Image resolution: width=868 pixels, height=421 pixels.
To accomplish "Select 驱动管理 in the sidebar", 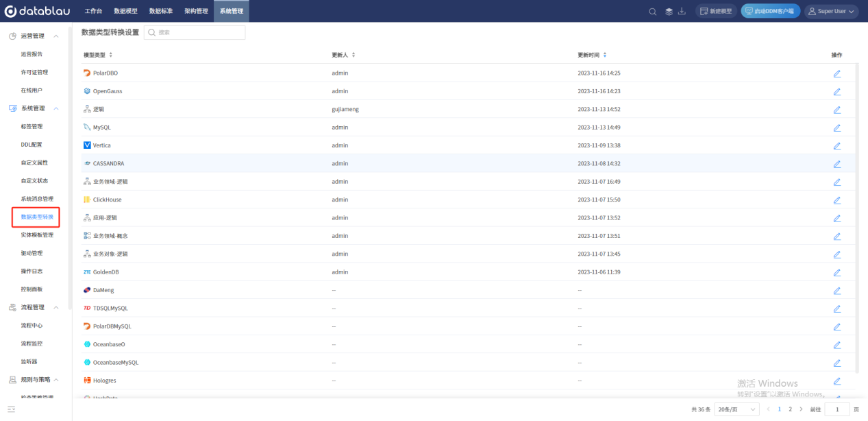I will pos(32,253).
